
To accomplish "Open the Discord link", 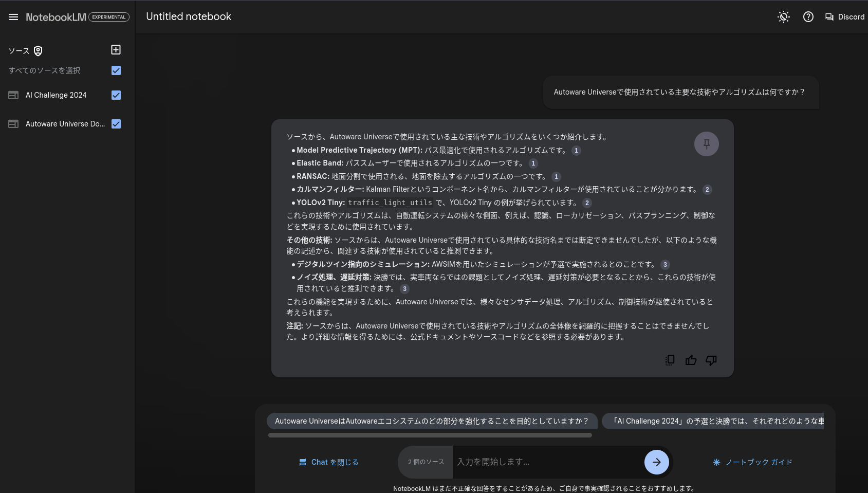I will [845, 17].
